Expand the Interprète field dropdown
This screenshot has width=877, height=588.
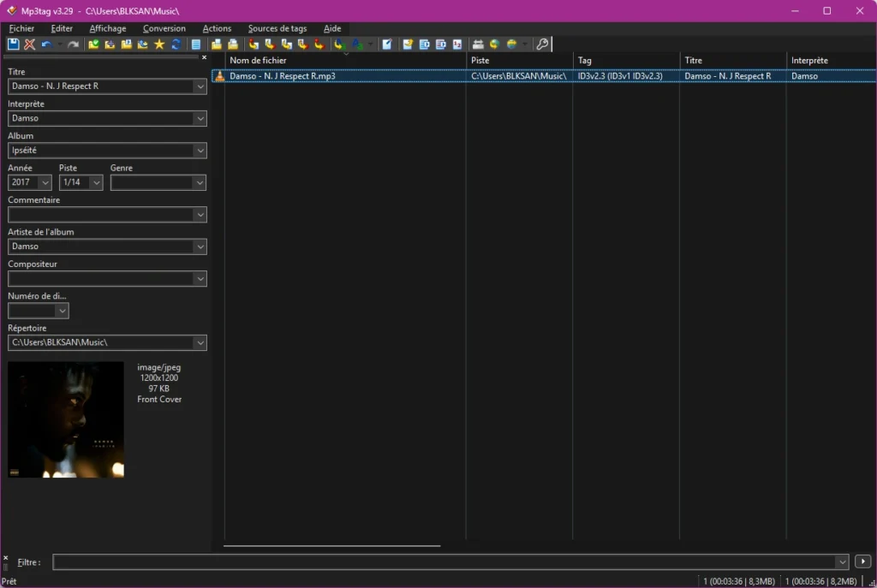pos(200,118)
